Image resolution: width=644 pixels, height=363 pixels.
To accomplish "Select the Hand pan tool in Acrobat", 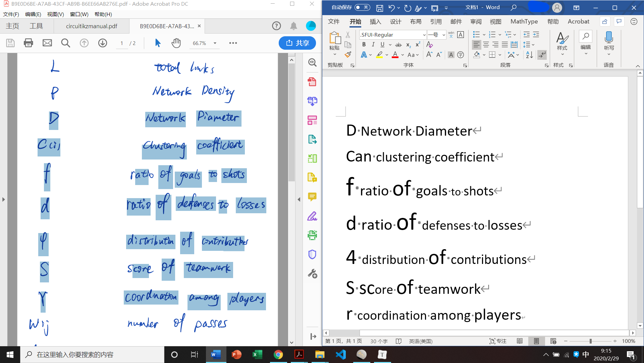I will pyautogui.click(x=176, y=43).
